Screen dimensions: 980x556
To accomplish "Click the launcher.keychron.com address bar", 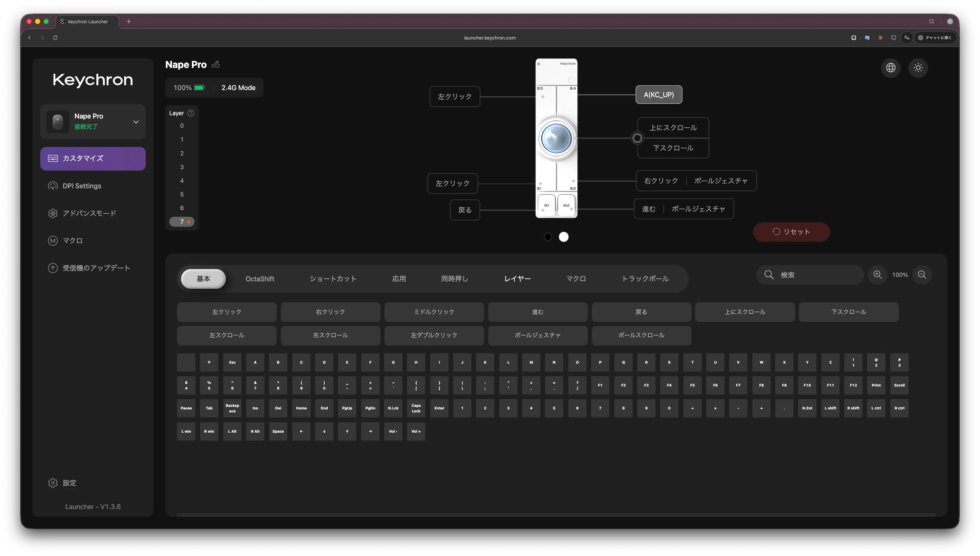I will [x=490, y=38].
